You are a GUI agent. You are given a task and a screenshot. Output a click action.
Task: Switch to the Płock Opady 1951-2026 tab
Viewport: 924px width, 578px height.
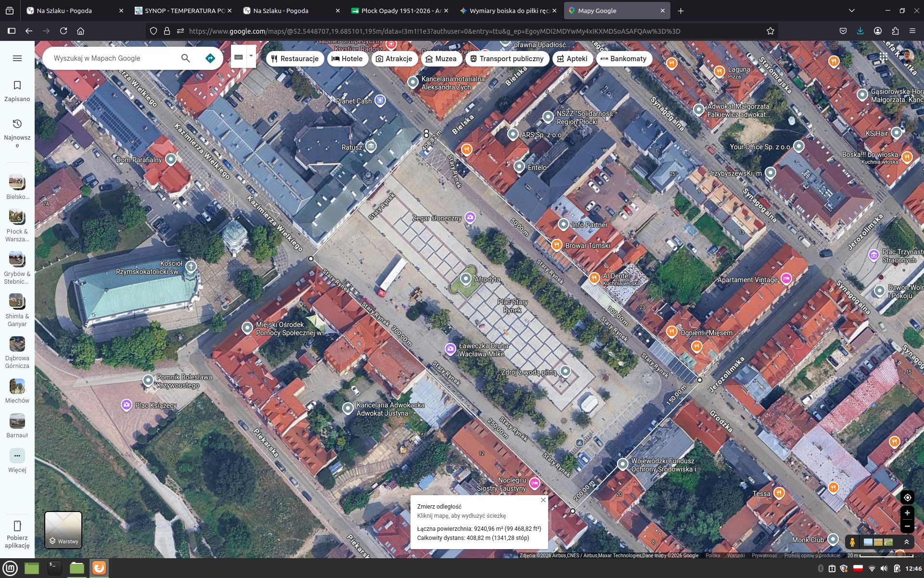coord(400,11)
